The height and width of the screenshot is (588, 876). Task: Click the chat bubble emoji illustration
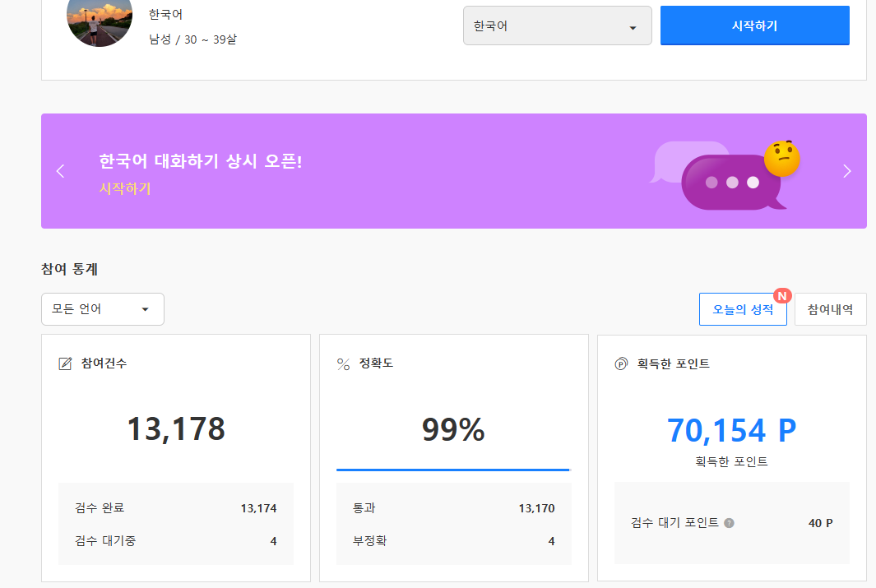pyautogui.click(x=725, y=175)
